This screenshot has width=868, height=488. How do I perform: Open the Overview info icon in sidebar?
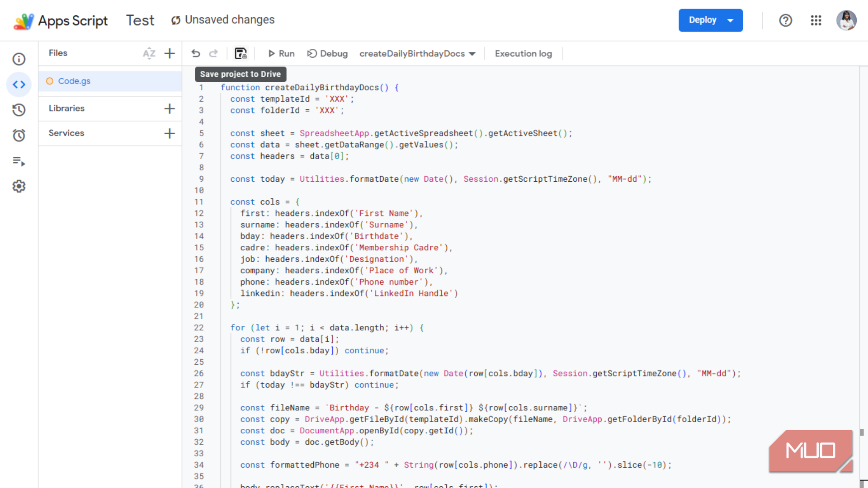pos(19,59)
